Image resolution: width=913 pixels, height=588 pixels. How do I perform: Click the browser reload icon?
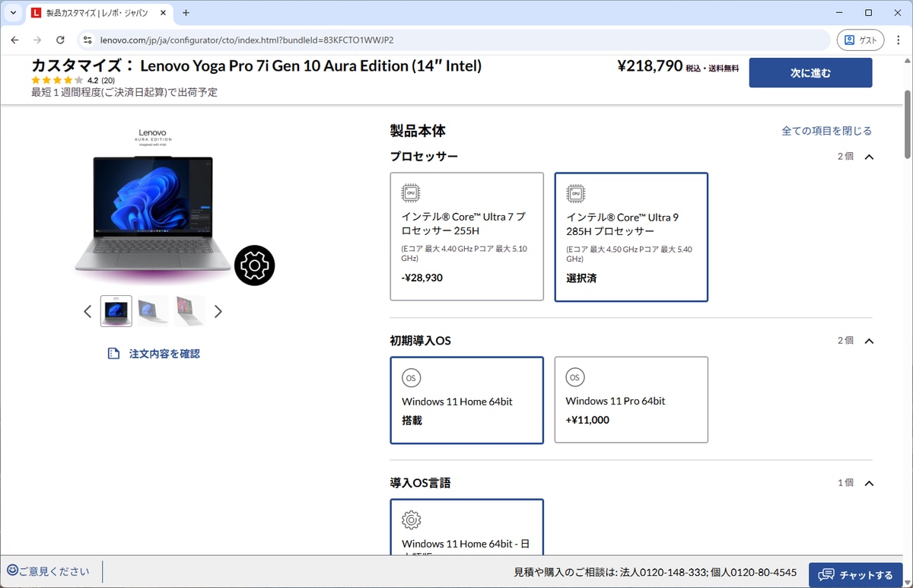(60, 40)
